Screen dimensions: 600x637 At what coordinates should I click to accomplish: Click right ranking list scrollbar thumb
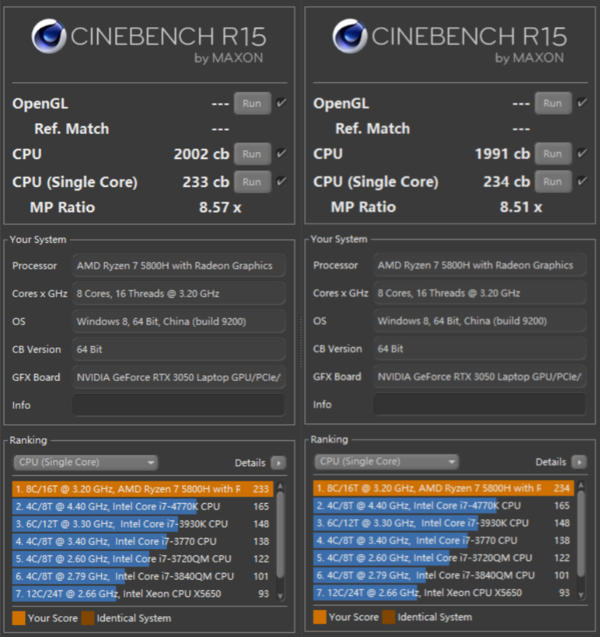point(581,533)
